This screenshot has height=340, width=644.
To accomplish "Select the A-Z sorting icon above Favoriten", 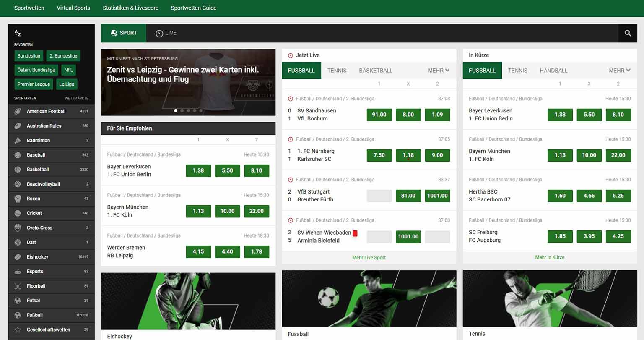I will [17, 33].
